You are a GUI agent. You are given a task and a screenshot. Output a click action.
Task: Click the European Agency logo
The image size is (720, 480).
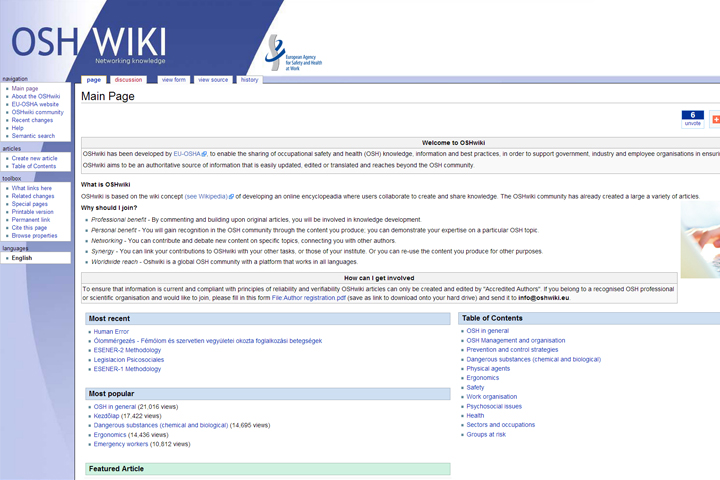tap(289, 52)
